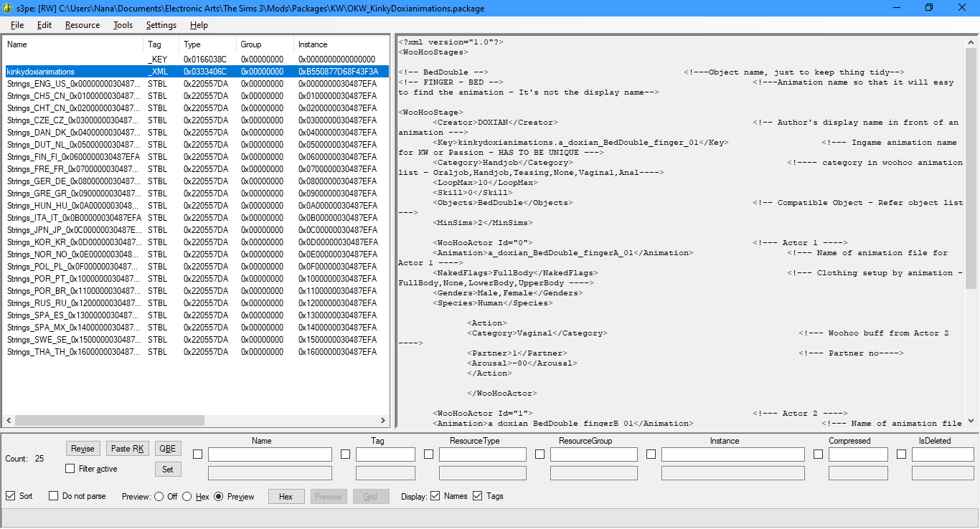Click the Hex button
Screen dimensions: 980x529
coord(286,497)
